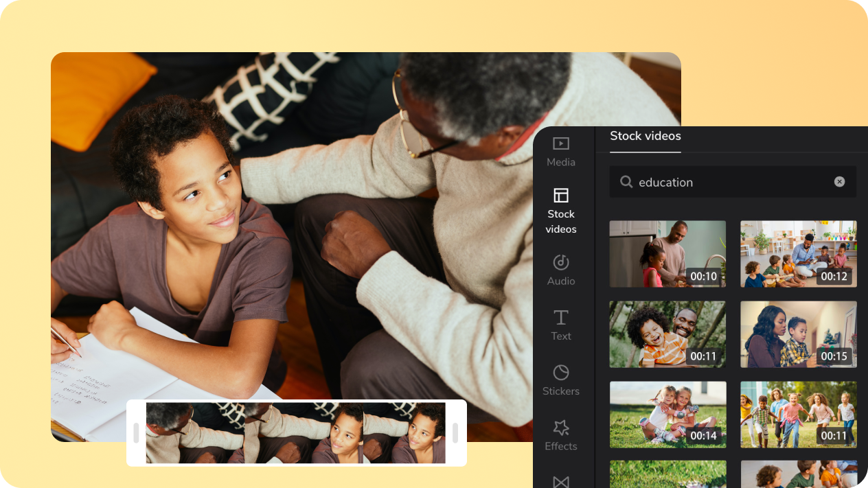Grab the left trim handle of clip

(136, 433)
